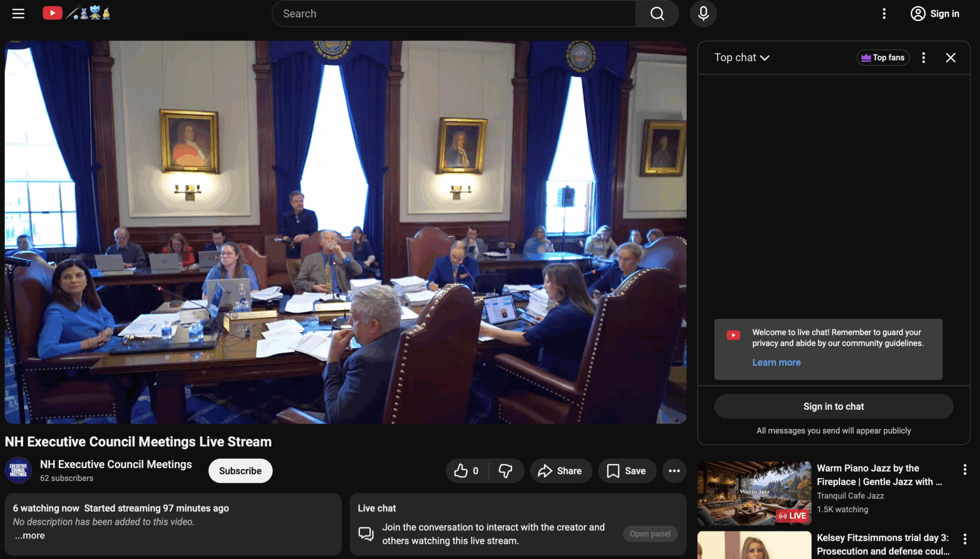Click the Search input field

(x=454, y=13)
